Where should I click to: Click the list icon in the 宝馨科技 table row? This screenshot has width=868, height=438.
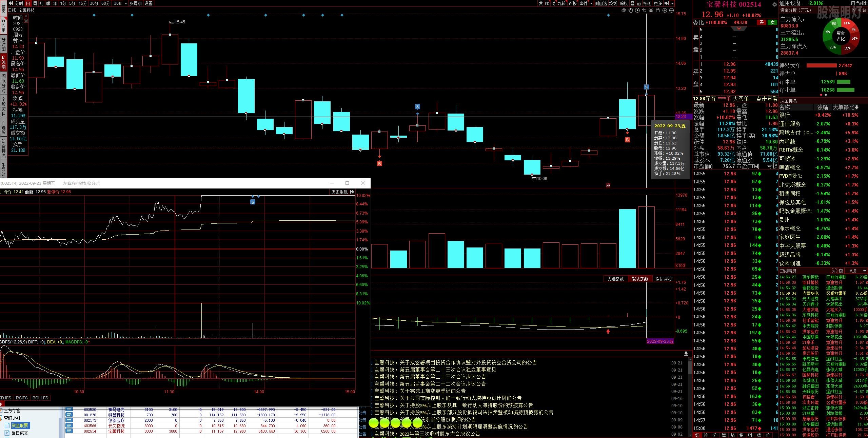point(69,431)
